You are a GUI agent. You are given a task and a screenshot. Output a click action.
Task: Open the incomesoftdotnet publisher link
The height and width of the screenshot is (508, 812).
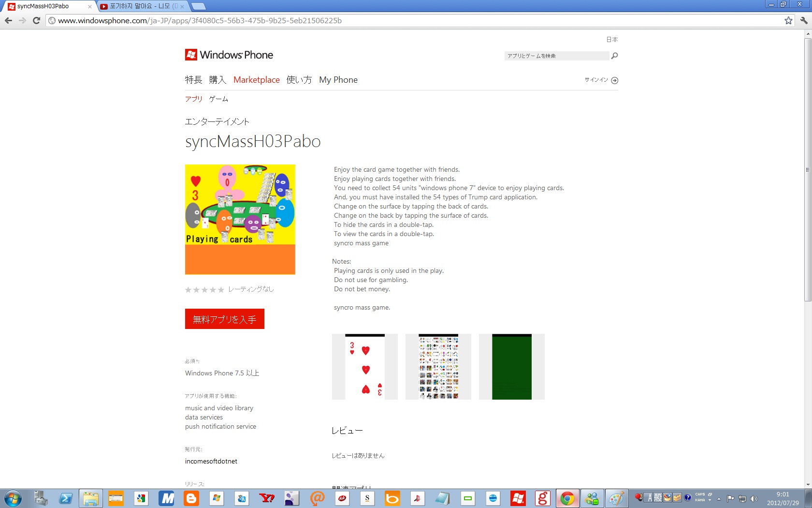point(211,461)
